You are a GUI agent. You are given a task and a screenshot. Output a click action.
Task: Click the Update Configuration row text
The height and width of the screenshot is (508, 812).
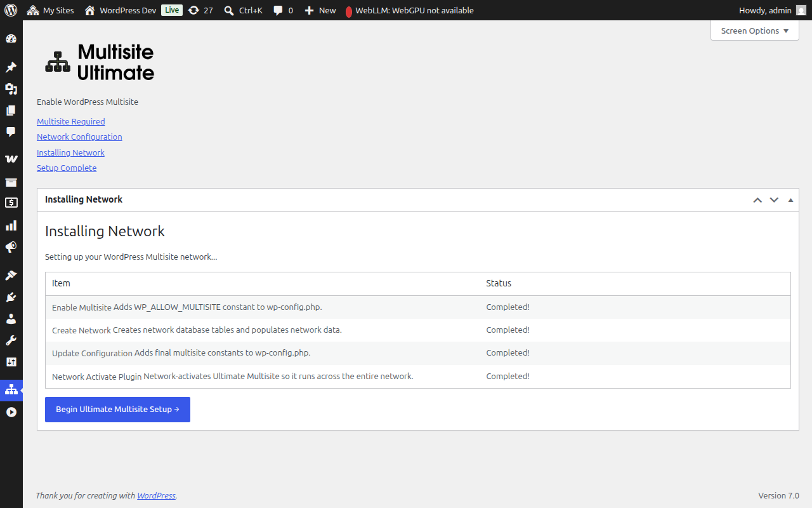181,353
